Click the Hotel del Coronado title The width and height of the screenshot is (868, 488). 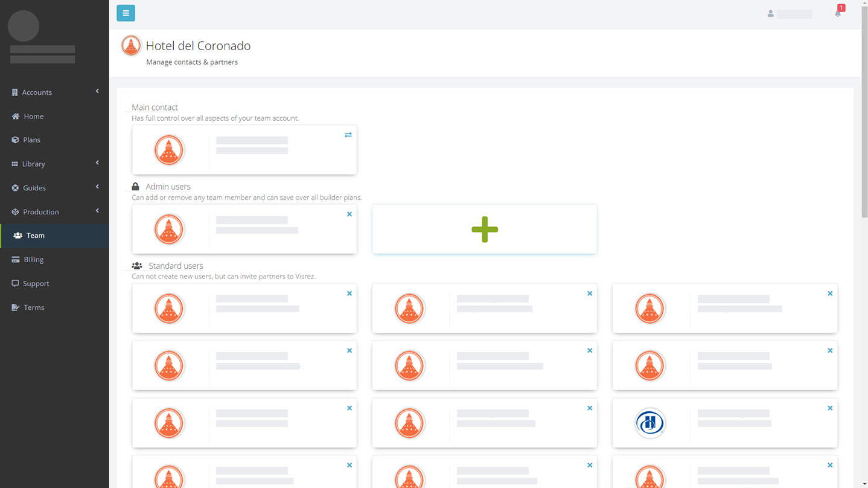(198, 46)
